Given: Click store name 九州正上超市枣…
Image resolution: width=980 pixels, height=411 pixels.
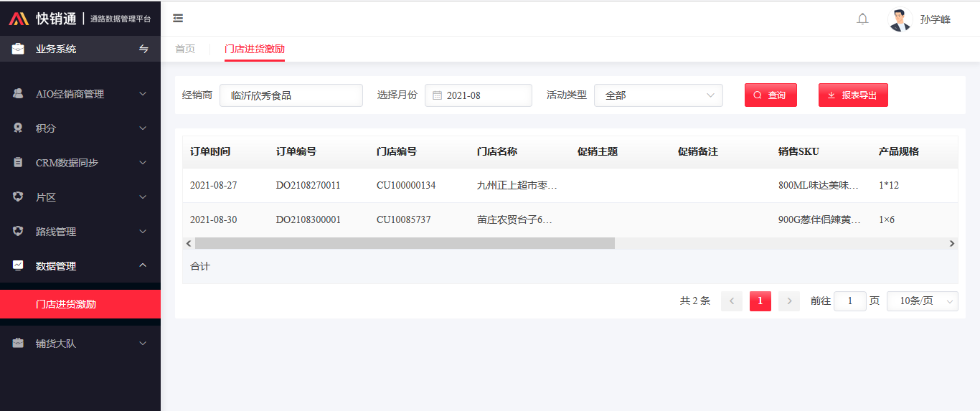Looking at the screenshot, I should click(517, 185).
